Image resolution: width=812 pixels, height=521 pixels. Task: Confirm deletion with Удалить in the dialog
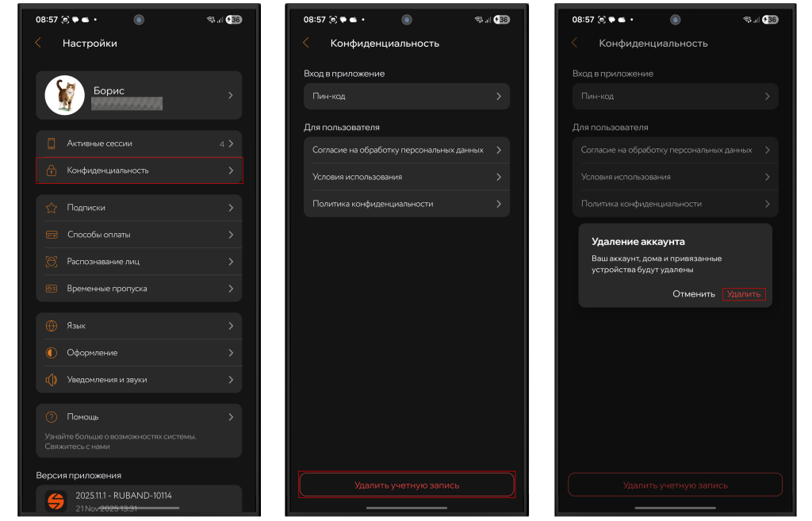pyautogui.click(x=744, y=294)
